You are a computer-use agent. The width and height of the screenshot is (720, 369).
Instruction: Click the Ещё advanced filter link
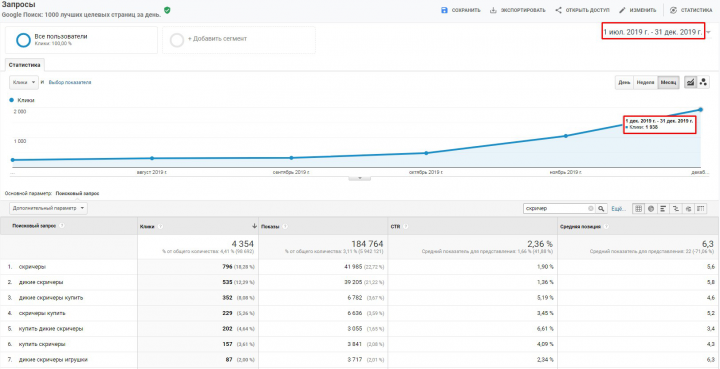pos(619,208)
